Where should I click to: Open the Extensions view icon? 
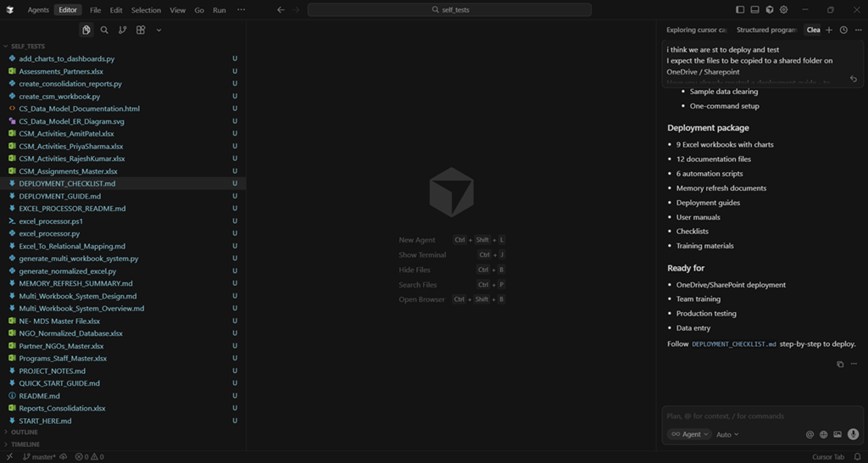pyautogui.click(x=141, y=30)
